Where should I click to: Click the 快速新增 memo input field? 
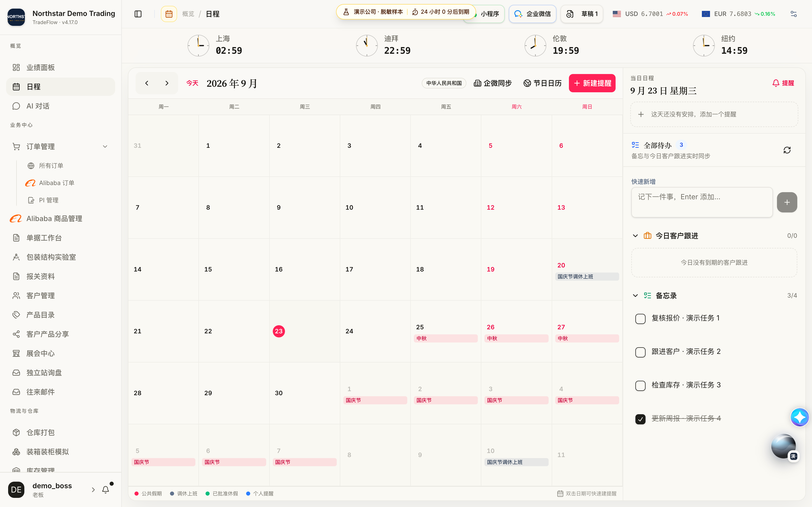702,202
